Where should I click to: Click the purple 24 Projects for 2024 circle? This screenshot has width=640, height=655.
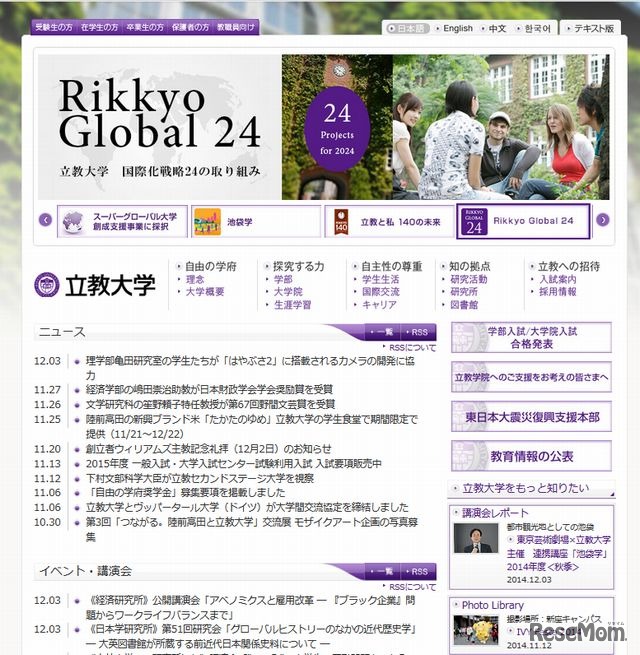click(x=337, y=129)
